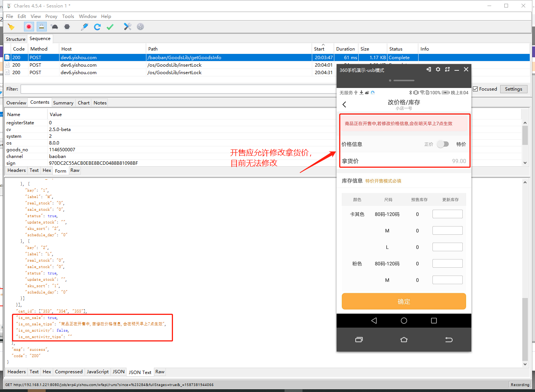Screen dimensions: 535x392
Task: Open the Overview tab
Action: click(16, 103)
